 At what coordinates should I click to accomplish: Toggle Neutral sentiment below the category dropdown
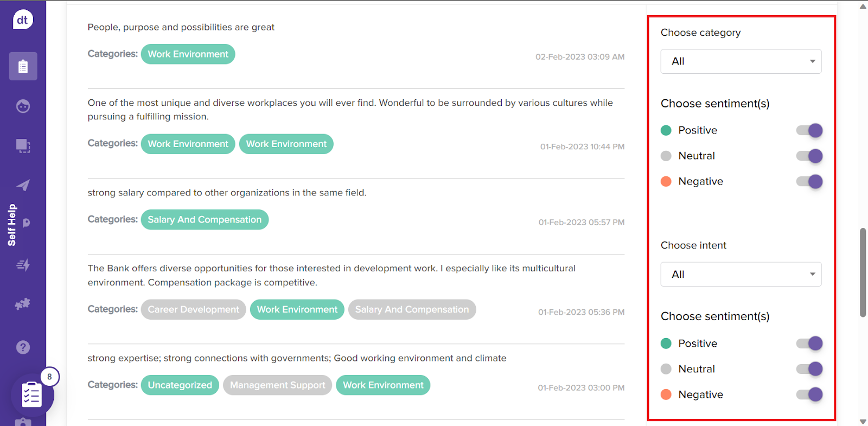click(809, 156)
